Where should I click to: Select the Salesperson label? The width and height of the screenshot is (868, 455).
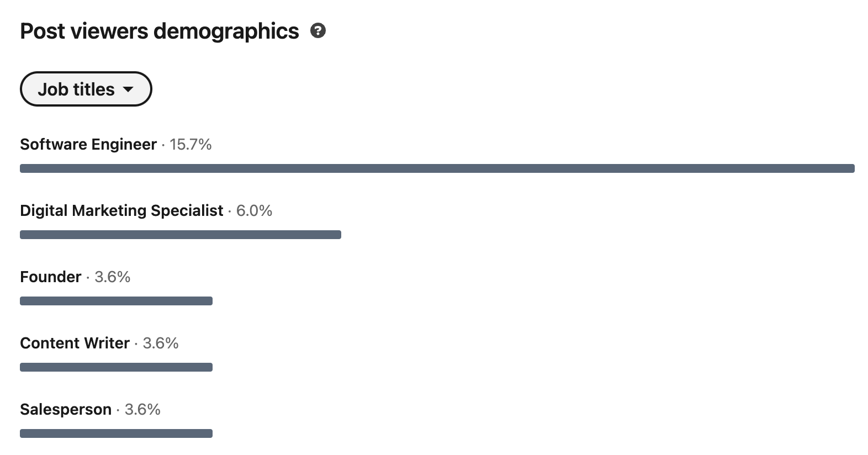66,409
